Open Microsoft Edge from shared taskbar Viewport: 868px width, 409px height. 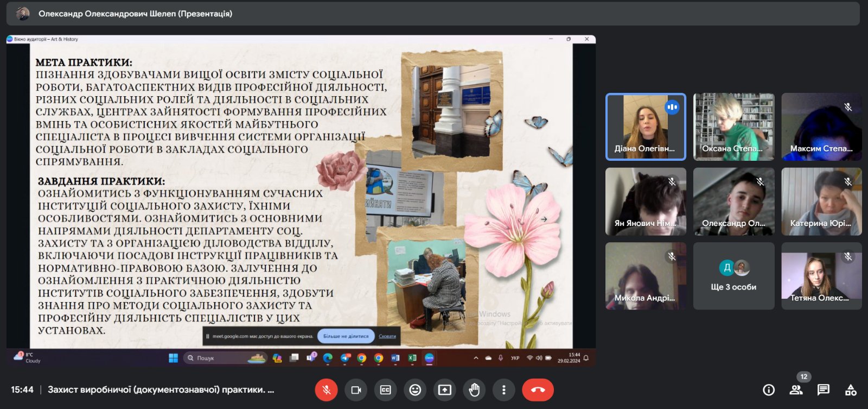click(x=328, y=358)
